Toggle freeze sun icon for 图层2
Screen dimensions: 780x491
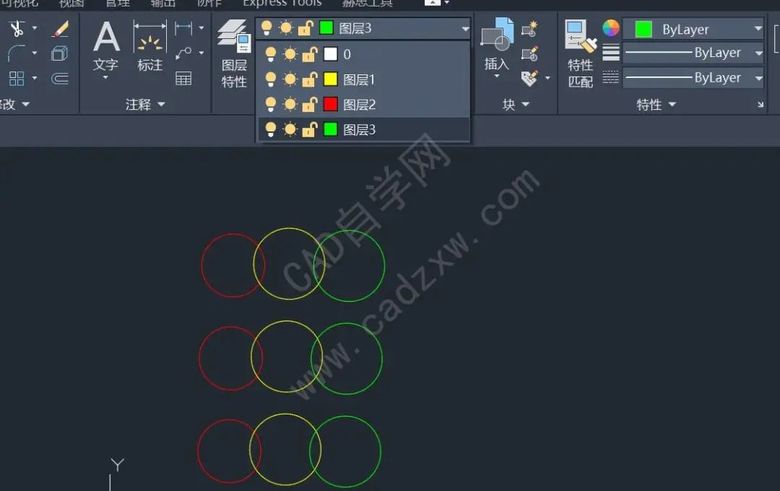click(290, 104)
